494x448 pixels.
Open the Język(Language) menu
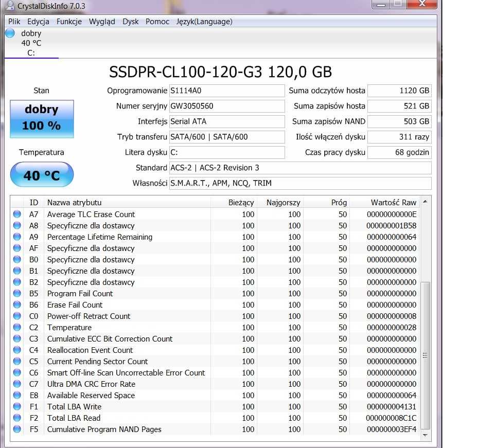point(204,22)
